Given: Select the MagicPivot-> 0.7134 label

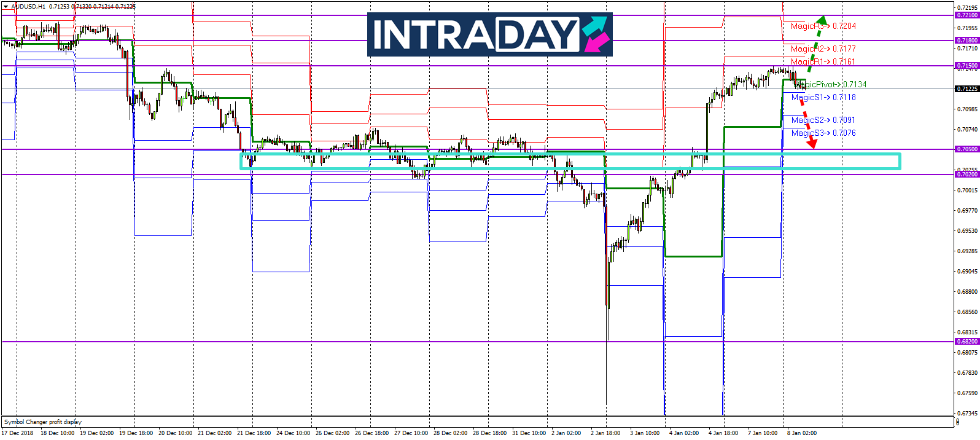Looking at the screenshot, I should (832, 84).
